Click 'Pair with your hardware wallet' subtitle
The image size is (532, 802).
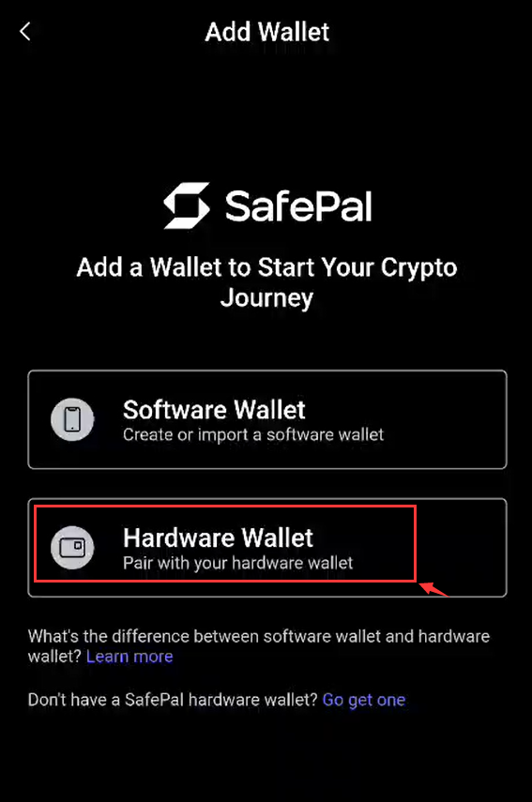[238, 563]
